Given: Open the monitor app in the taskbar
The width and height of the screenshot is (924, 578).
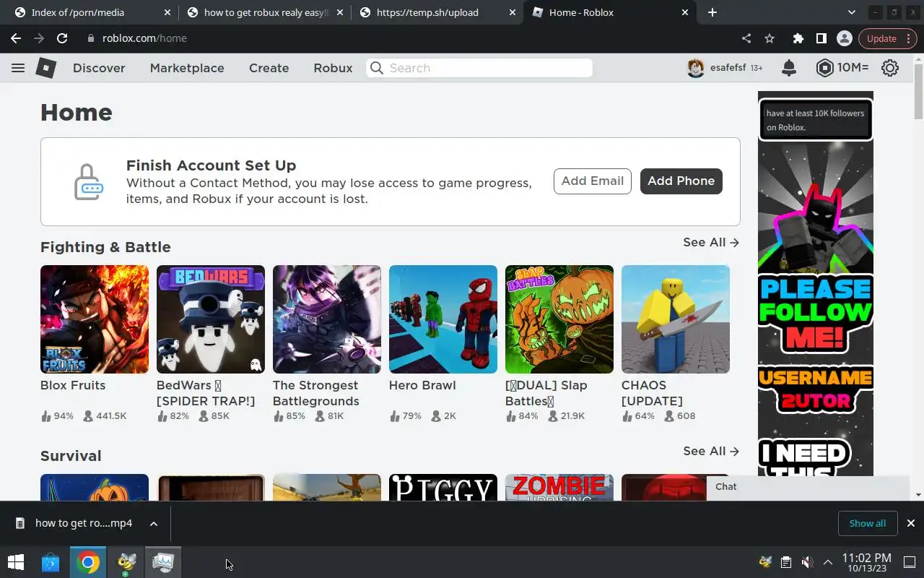Looking at the screenshot, I should (163, 562).
